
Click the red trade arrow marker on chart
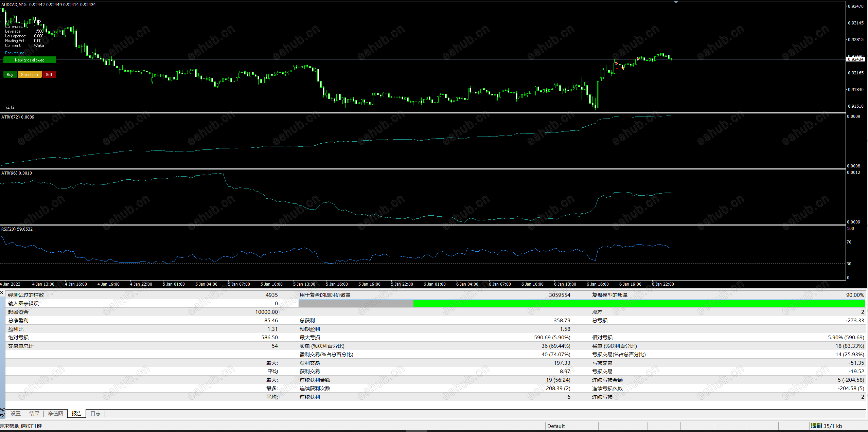click(616, 64)
